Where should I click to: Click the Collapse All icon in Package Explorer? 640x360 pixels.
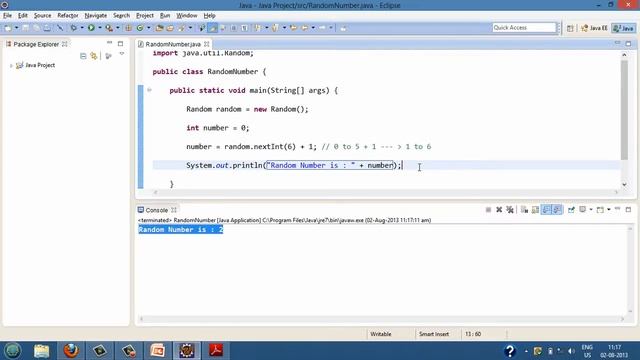(83, 56)
